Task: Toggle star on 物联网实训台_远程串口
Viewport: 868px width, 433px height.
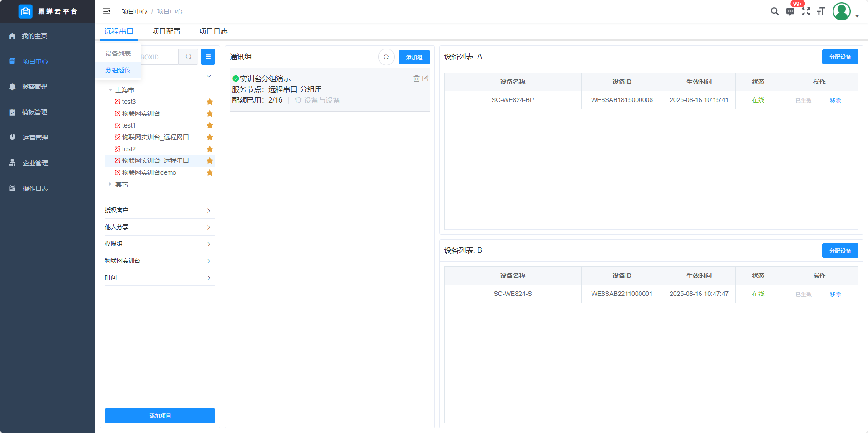Action: coord(210,161)
